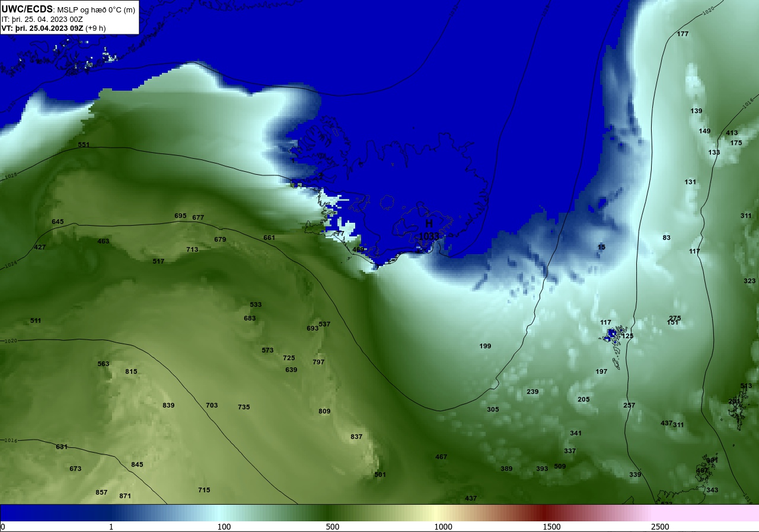This screenshot has height=532, width=759.
Task: Click the freezing level value 533
Action: pyautogui.click(x=256, y=305)
